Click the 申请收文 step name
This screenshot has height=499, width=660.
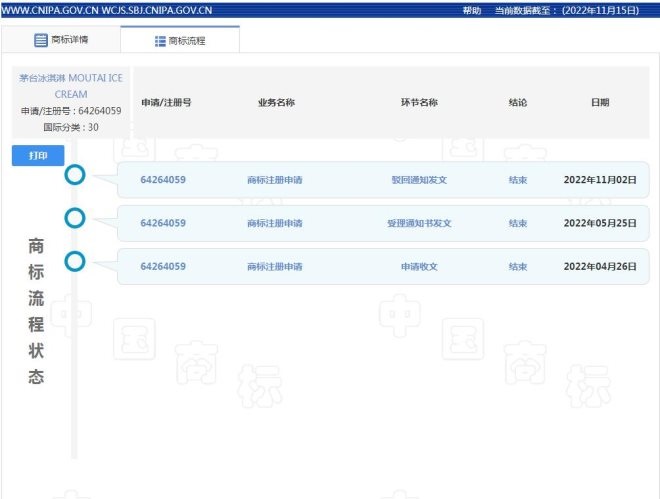click(x=419, y=267)
